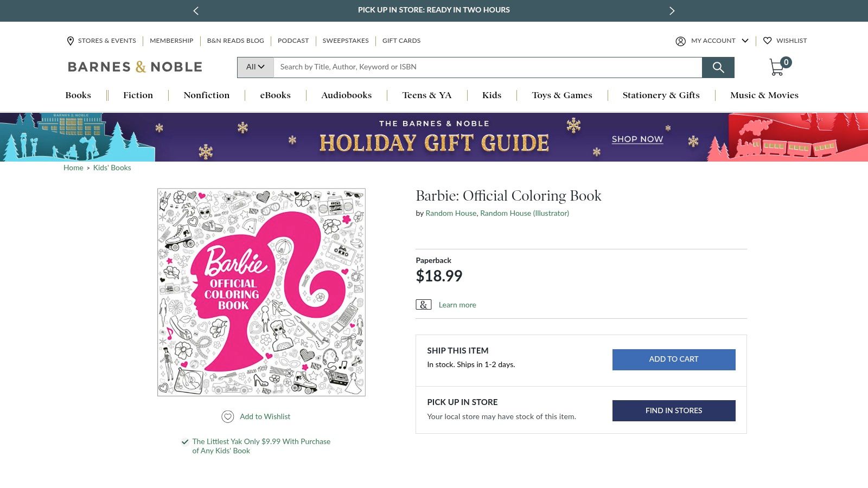
Task: Toggle checkmark beside Littlest Yak offer
Action: click(184, 441)
